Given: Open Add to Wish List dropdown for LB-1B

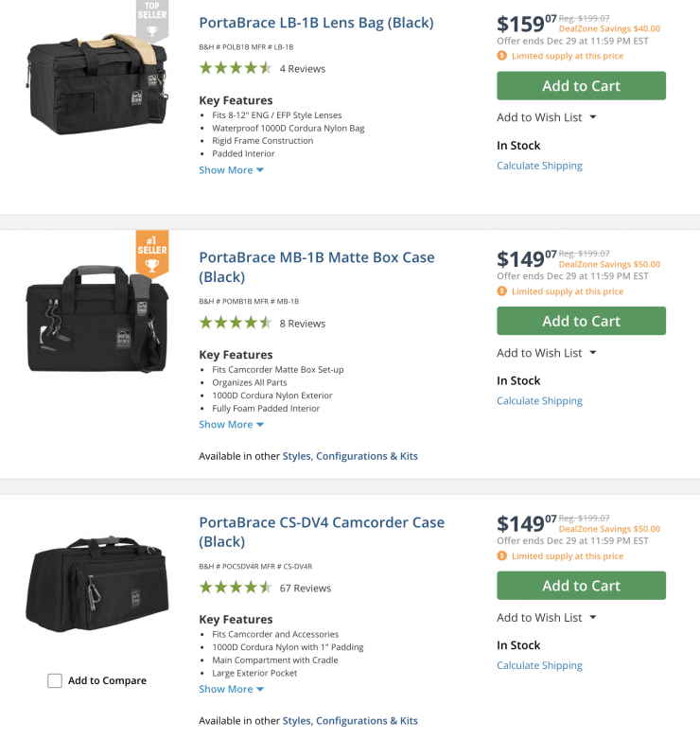Looking at the screenshot, I should point(547,117).
